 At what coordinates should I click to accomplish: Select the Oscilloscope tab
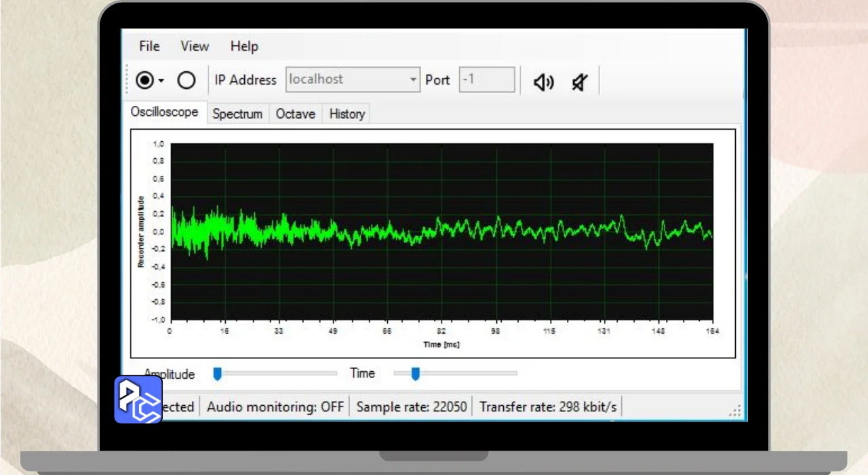(x=165, y=112)
